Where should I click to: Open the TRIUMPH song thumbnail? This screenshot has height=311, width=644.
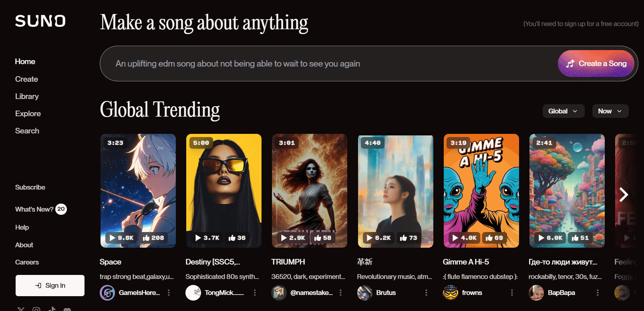[310, 191]
